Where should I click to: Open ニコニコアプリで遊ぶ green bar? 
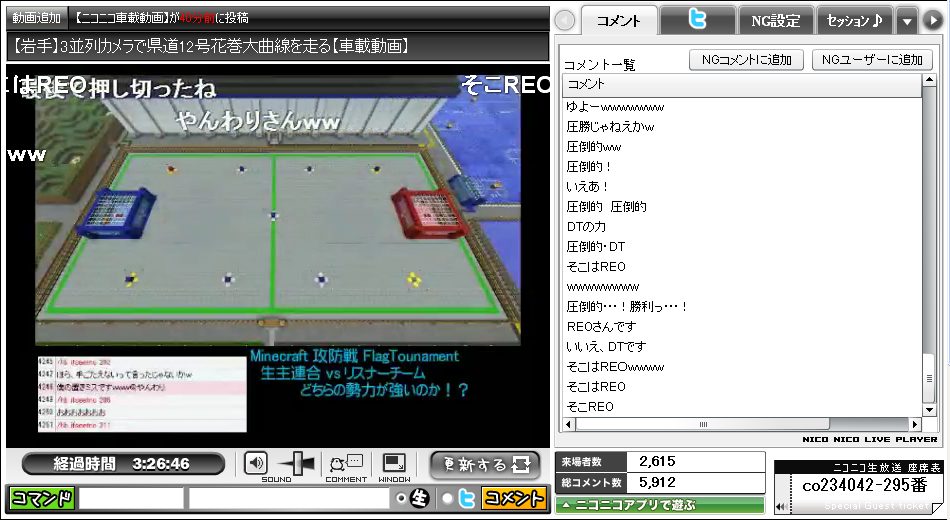click(660, 504)
